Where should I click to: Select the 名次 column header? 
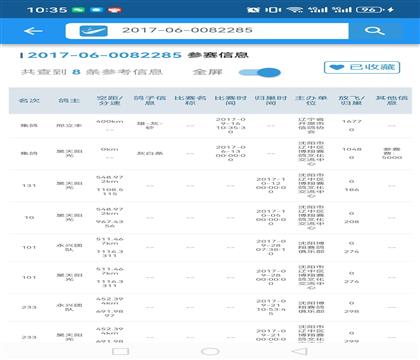pyautogui.click(x=29, y=100)
